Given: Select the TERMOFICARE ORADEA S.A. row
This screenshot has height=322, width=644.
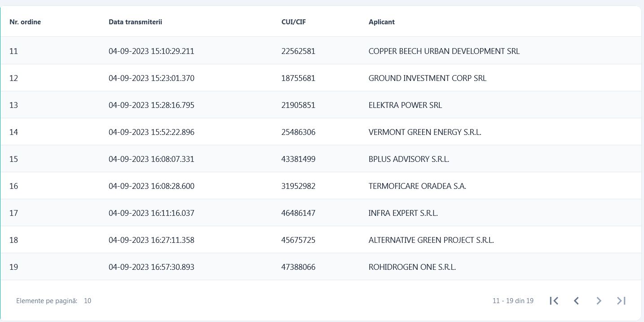Looking at the screenshot, I should click(x=417, y=186).
